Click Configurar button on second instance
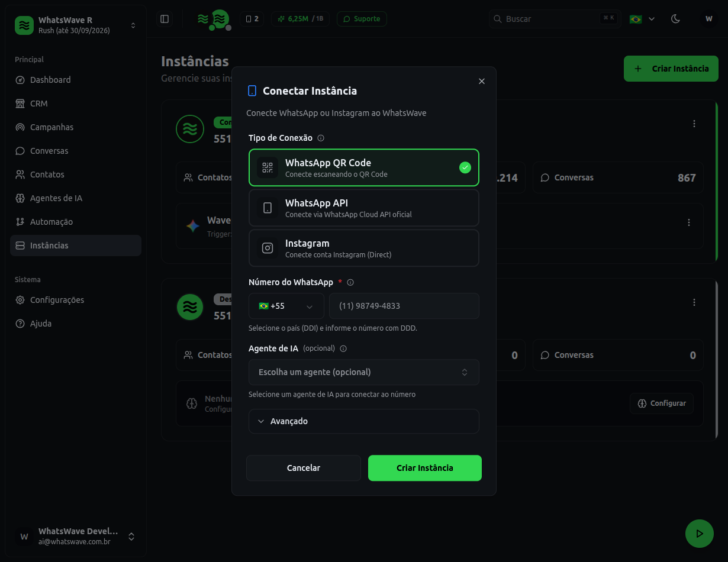The image size is (728, 562). coord(662,403)
